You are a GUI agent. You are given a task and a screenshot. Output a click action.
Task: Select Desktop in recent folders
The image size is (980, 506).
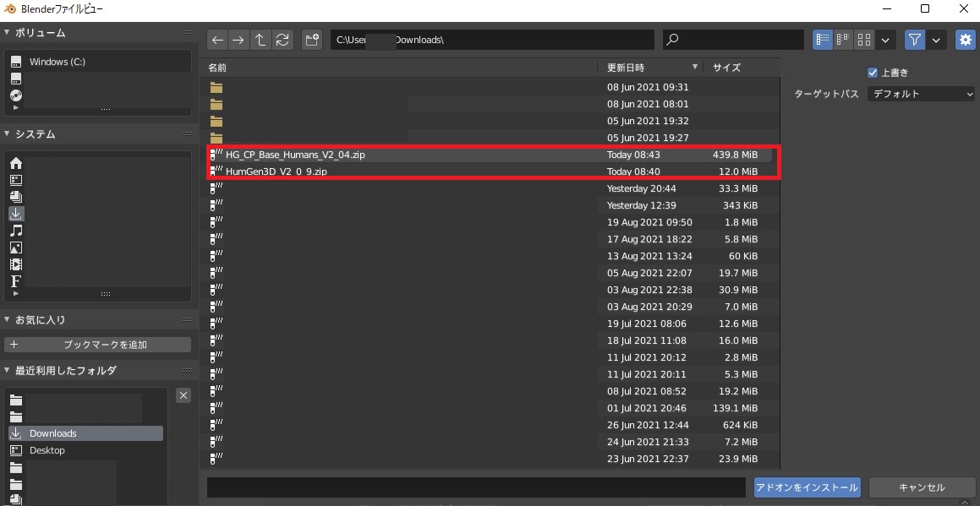point(85,450)
